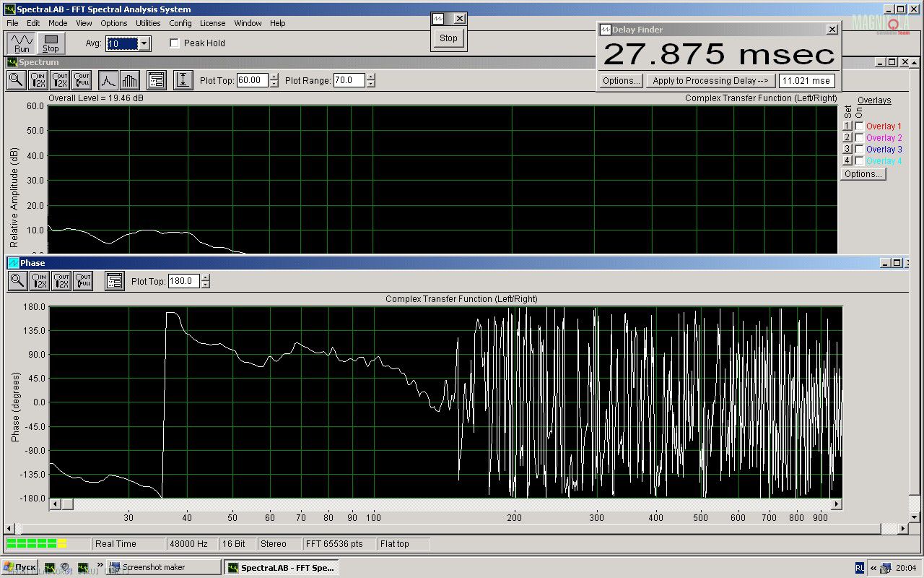Increase Spectrum Plot Top with up arrow
The image size is (924, 578).
pos(274,77)
